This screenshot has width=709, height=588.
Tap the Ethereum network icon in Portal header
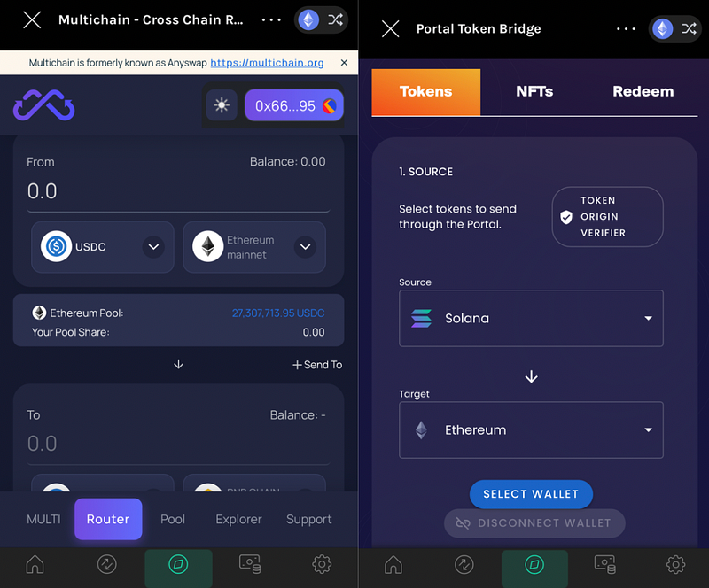click(662, 29)
